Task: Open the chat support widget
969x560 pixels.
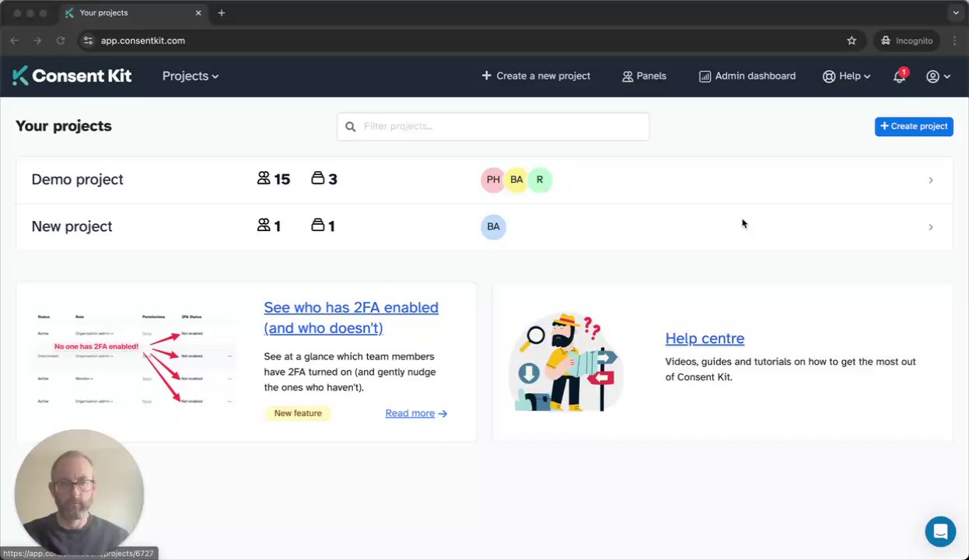Action: [x=940, y=532]
